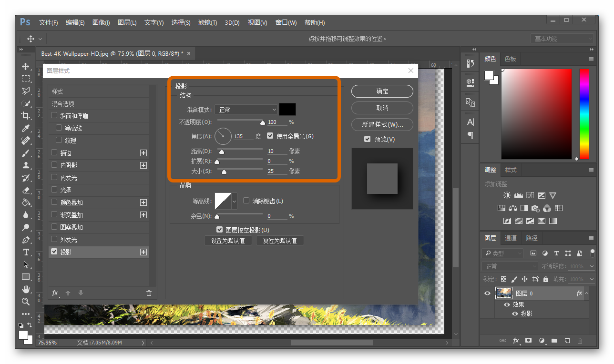Delete layer with trash icon in Layers panel
The height and width of the screenshot is (364, 614).
point(580,341)
